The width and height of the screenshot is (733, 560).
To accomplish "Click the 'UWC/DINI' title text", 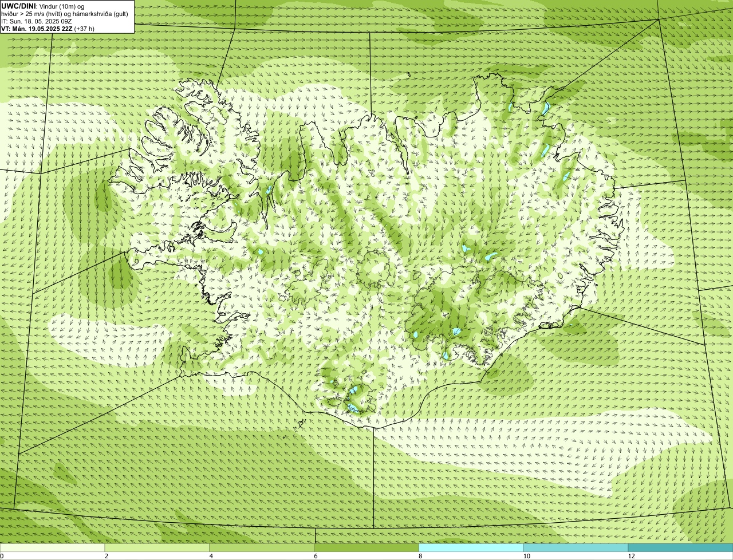I will tap(19, 6).
